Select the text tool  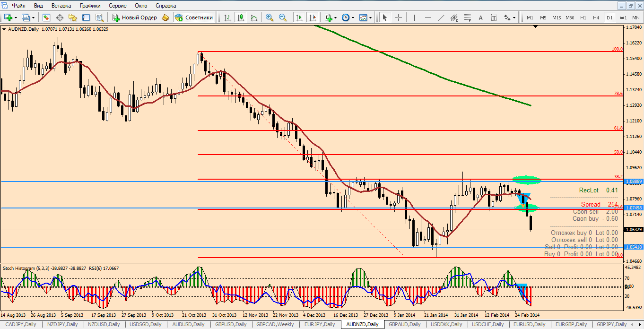481,17
